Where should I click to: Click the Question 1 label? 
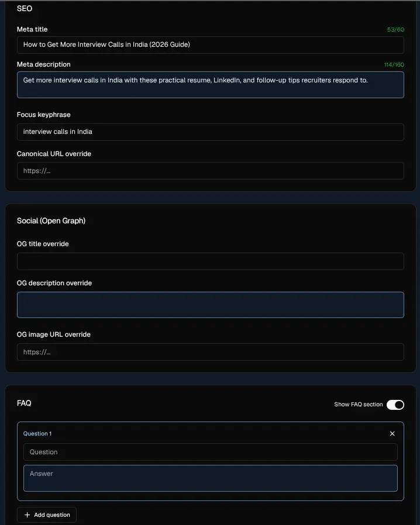(x=37, y=434)
